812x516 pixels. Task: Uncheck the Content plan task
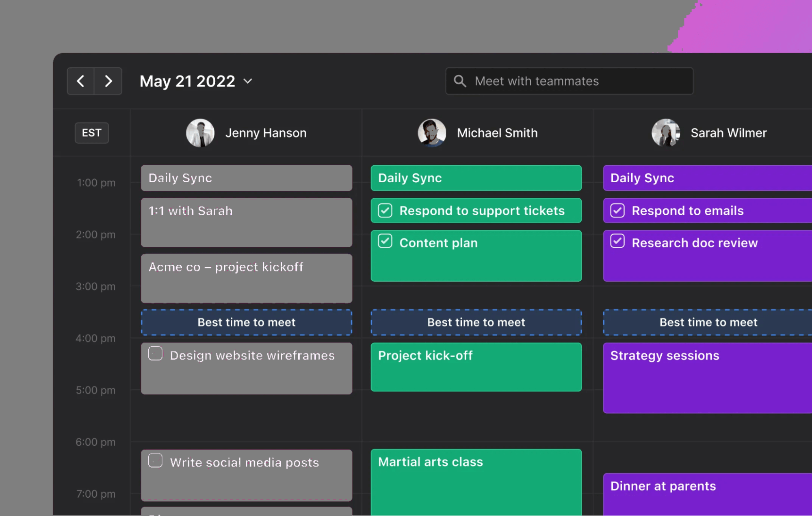pos(385,241)
